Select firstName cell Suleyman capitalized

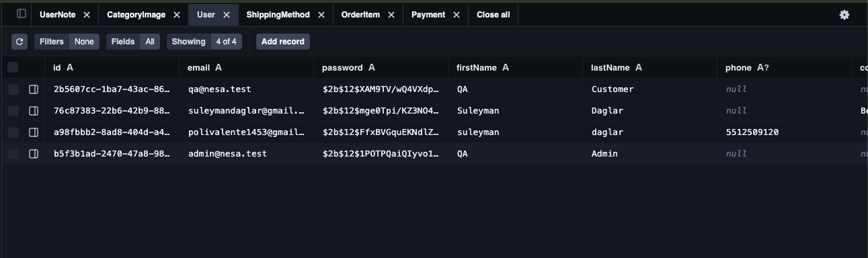(x=515, y=111)
